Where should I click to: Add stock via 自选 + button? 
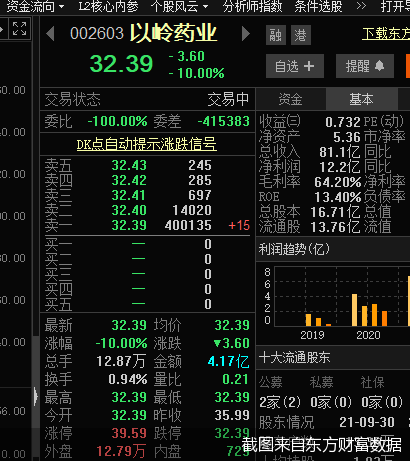tap(295, 66)
